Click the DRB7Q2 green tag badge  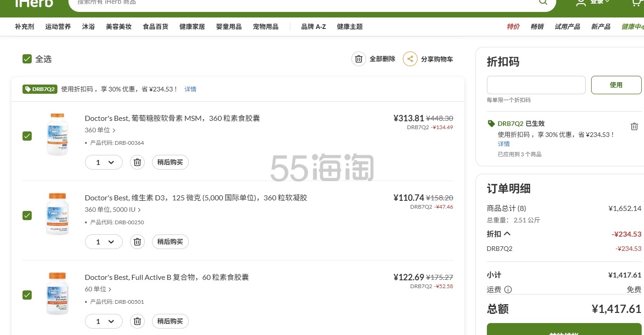click(x=40, y=89)
